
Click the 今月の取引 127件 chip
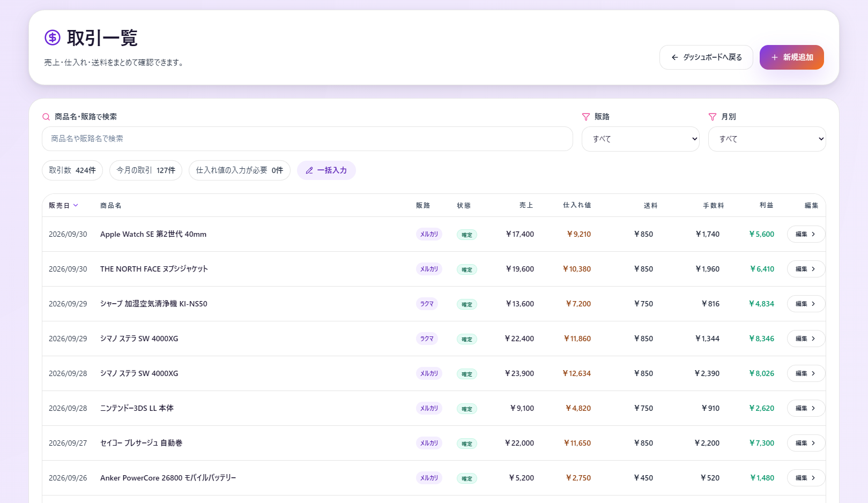pyautogui.click(x=146, y=170)
